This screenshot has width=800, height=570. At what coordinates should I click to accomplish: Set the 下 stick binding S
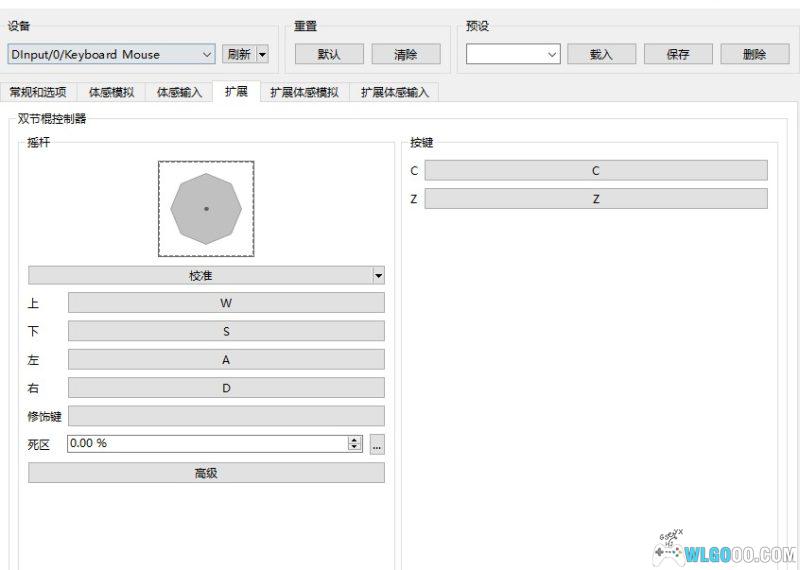click(226, 331)
